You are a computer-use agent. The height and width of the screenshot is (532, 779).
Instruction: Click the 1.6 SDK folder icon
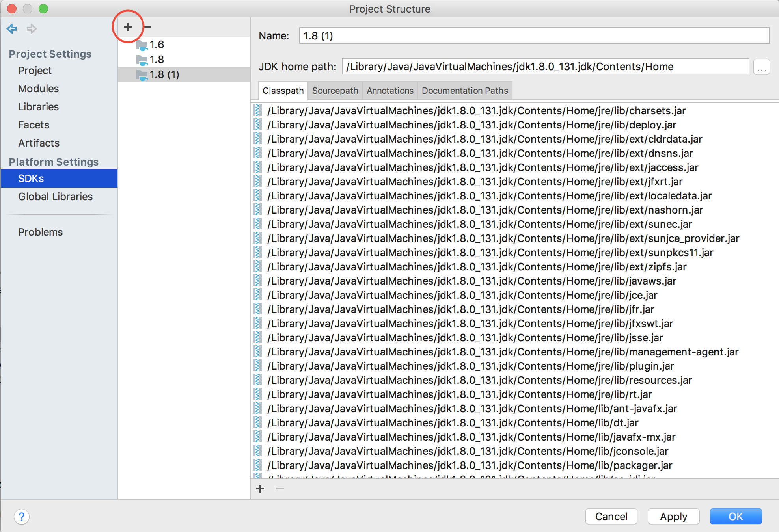point(142,45)
